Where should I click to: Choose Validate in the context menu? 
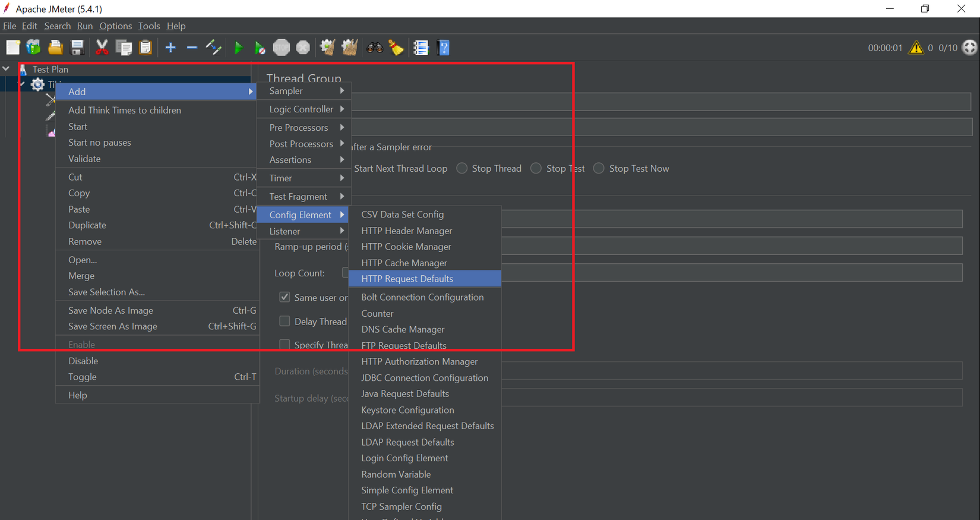pyautogui.click(x=157, y=159)
